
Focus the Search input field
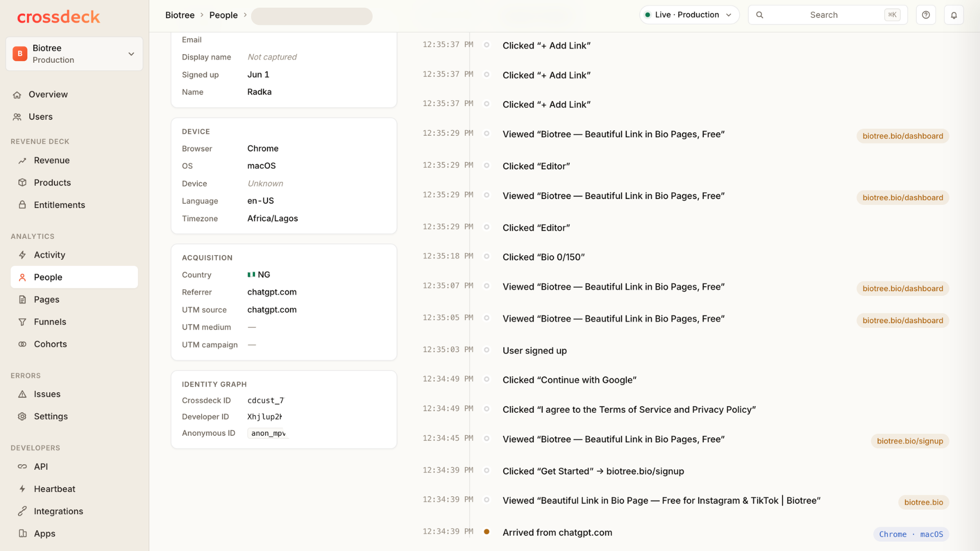point(827,15)
